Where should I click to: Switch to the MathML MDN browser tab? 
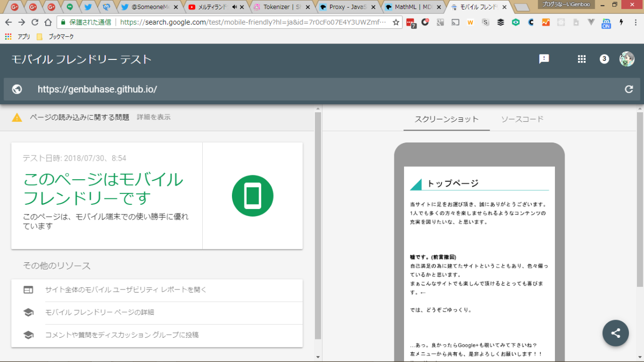[x=412, y=7]
